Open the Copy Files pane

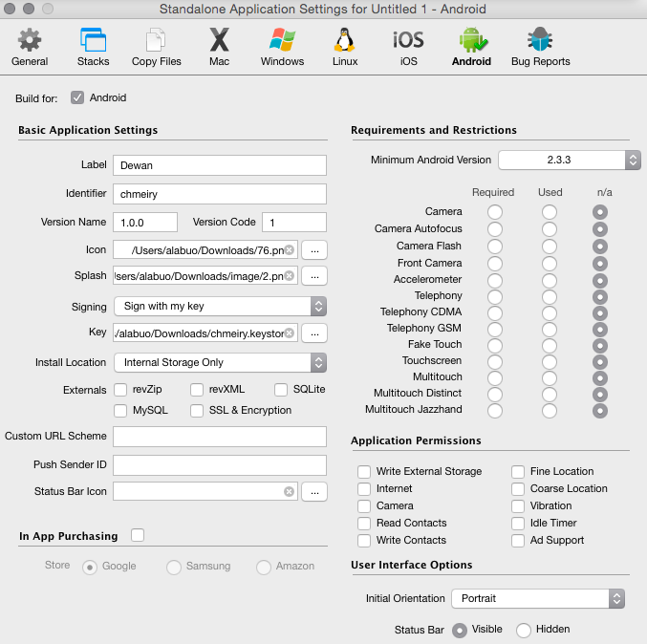[156, 47]
